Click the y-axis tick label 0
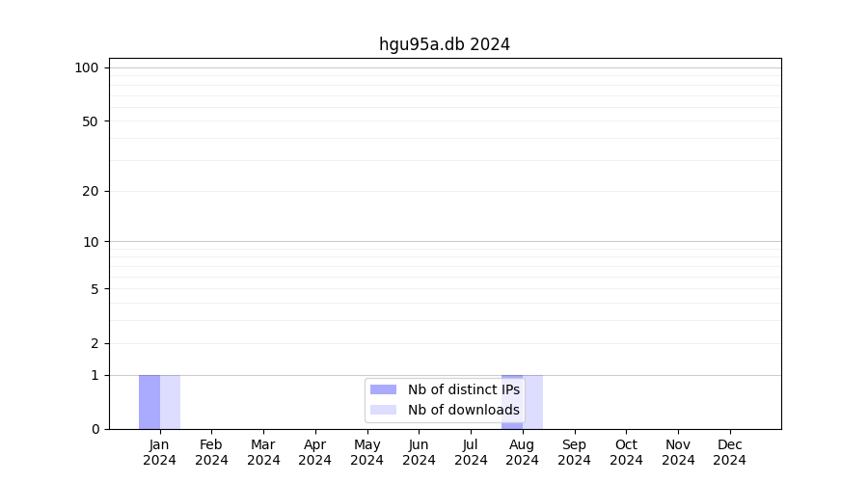 click(x=95, y=429)
